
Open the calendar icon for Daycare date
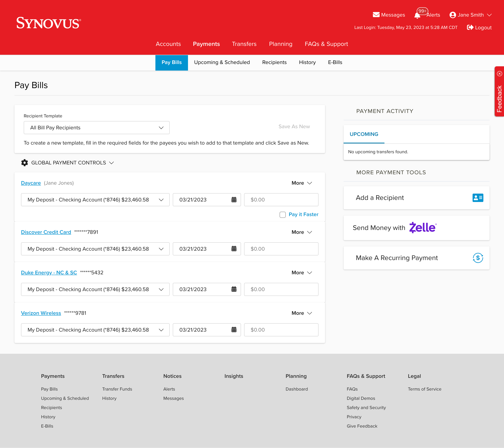[234, 200]
